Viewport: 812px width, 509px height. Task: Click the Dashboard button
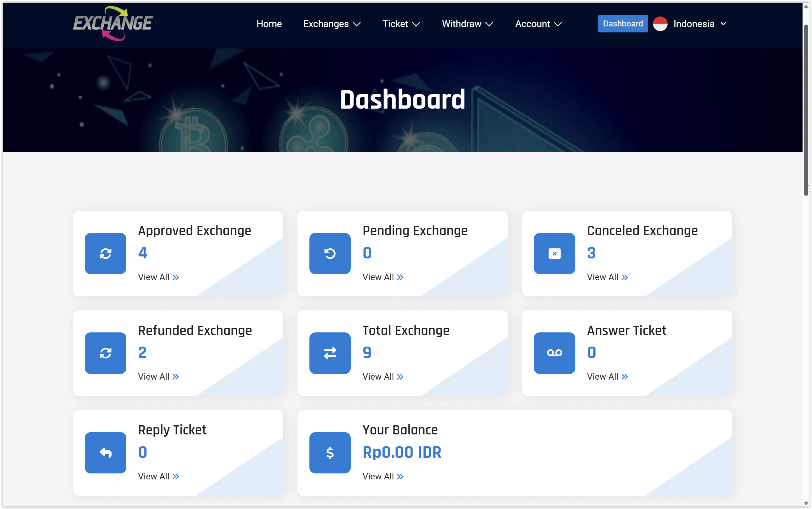pyautogui.click(x=622, y=24)
